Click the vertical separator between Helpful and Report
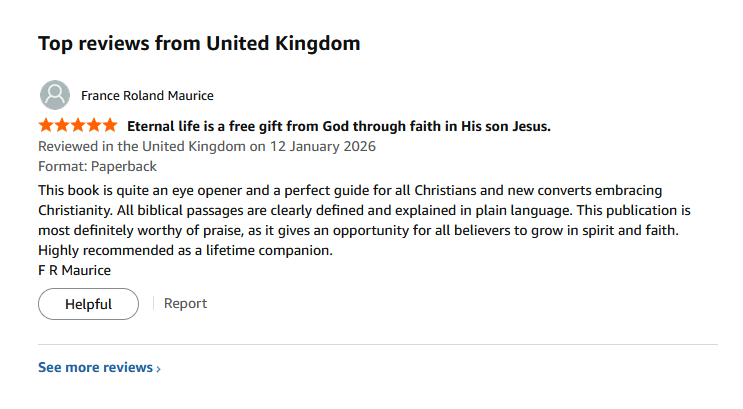743x409 pixels. (x=152, y=304)
